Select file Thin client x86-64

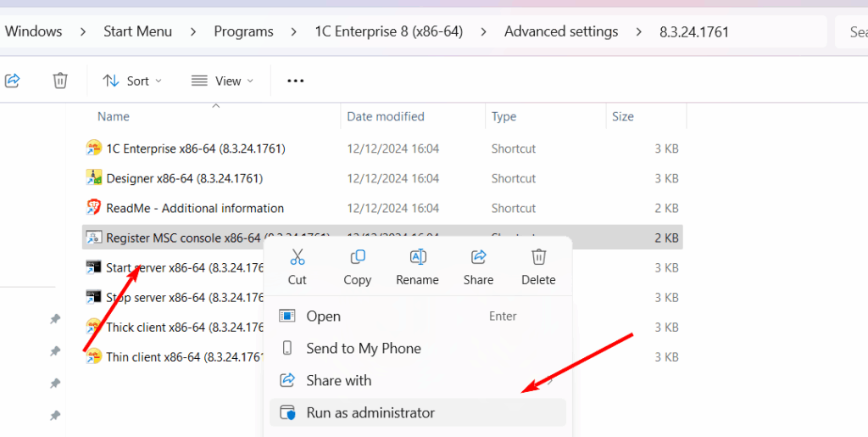click(185, 357)
